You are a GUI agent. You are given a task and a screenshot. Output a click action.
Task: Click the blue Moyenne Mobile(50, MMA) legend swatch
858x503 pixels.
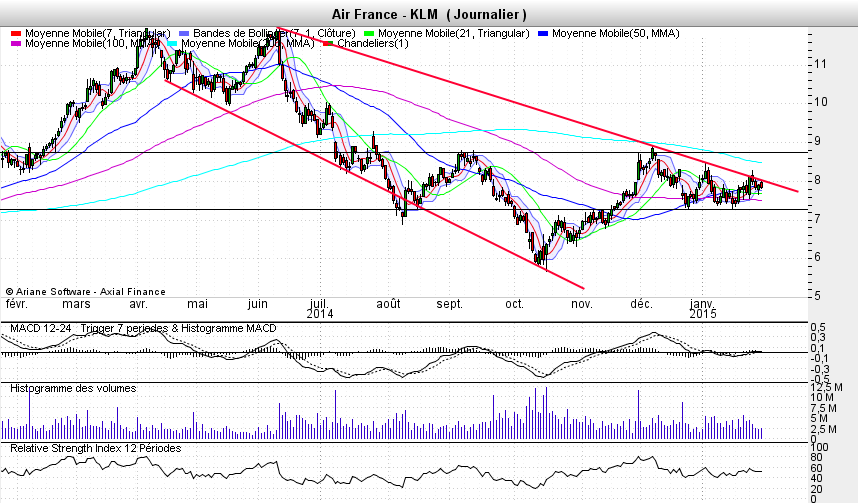pyautogui.click(x=543, y=34)
